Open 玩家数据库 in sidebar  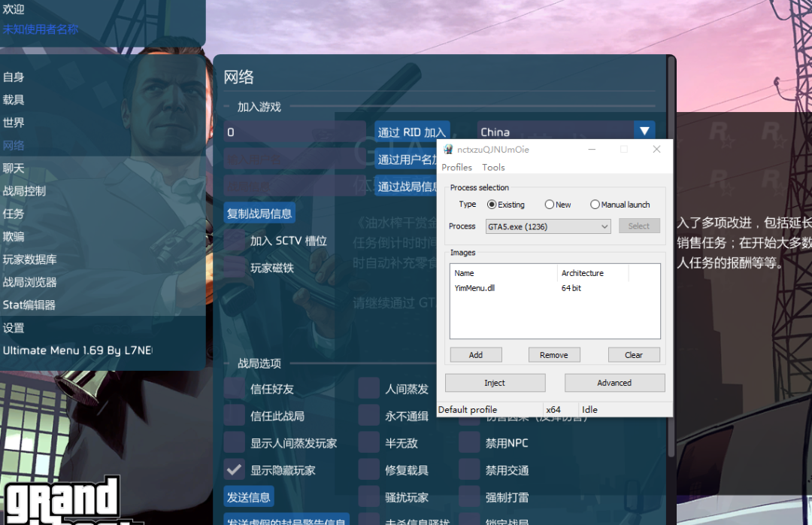click(x=29, y=259)
